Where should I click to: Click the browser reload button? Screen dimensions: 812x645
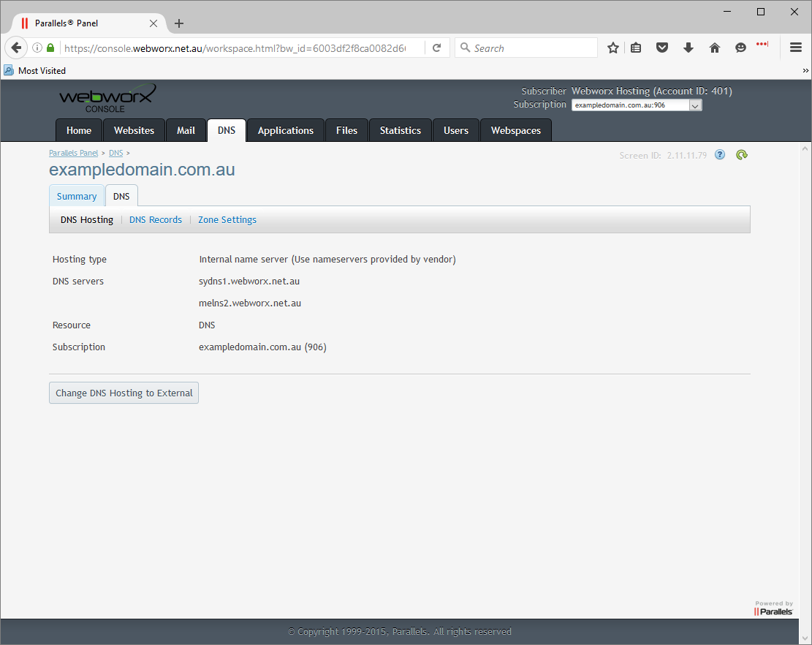tap(436, 48)
